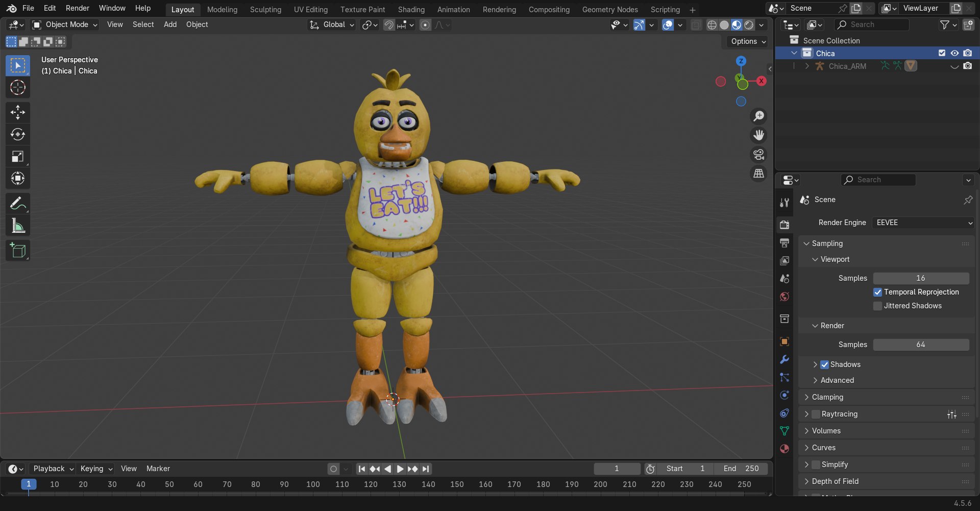Open the File menu
The width and height of the screenshot is (980, 511).
point(28,8)
